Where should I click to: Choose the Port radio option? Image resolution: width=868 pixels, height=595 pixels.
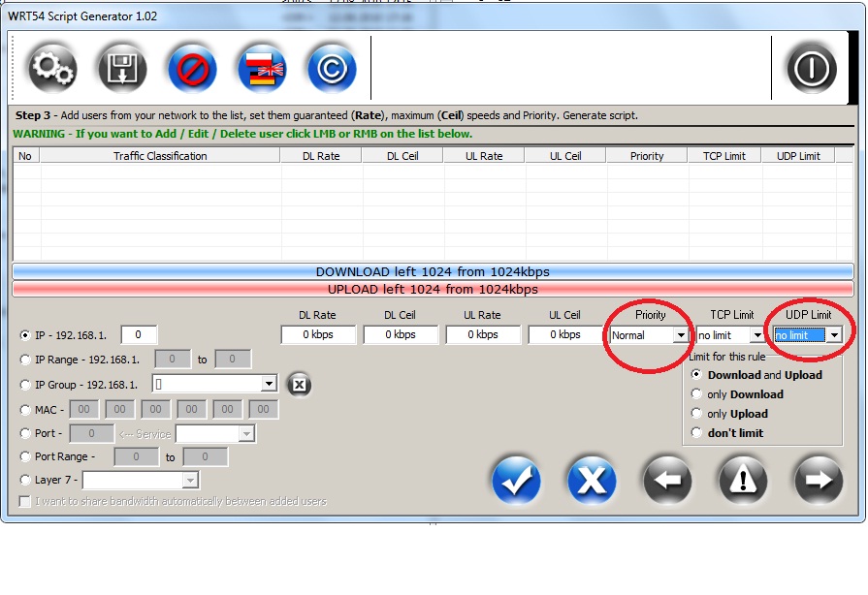tap(25, 433)
